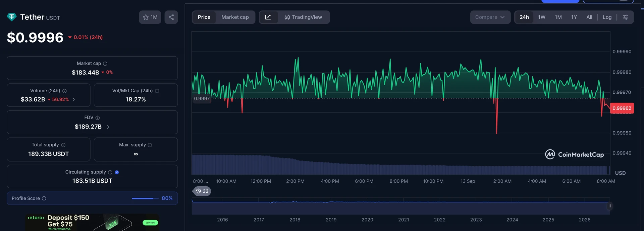Select the All time range

coord(589,17)
